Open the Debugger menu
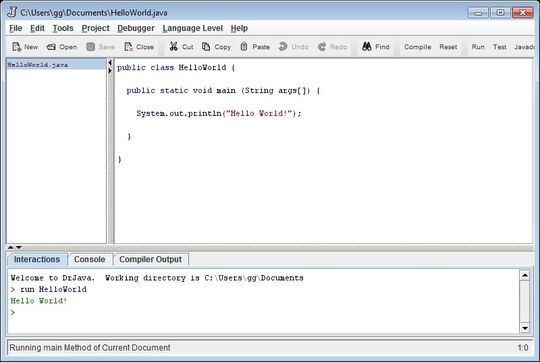The height and width of the screenshot is (362, 540). click(x=136, y=28)
